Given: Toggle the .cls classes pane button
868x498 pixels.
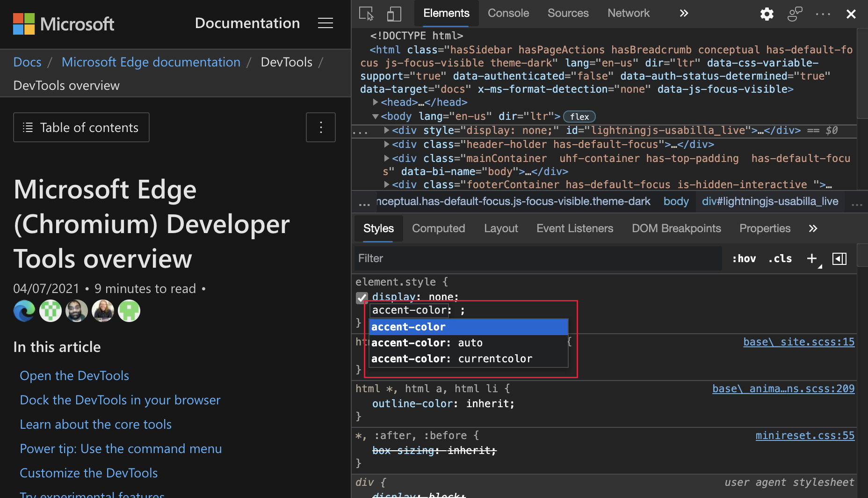Looking at the screenshot, I should 780,258.
